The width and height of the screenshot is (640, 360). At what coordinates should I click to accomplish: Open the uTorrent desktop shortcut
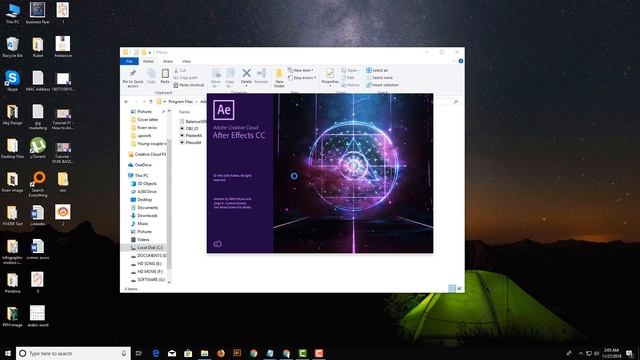pos(38,148)
